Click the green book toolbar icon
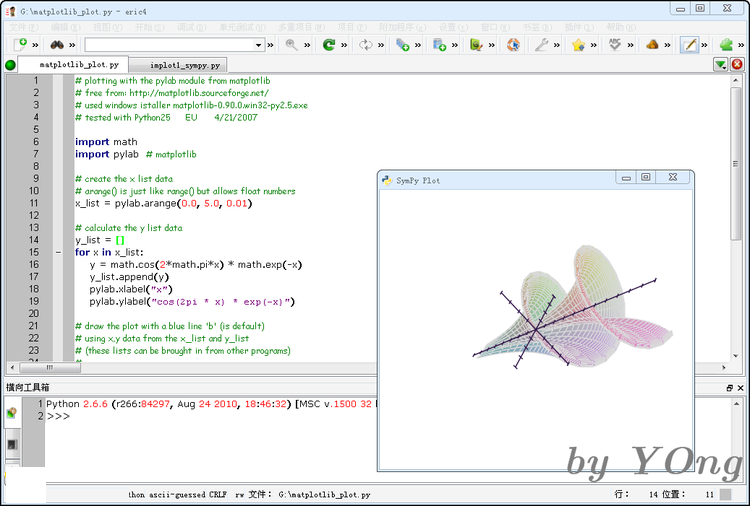The image size is (750, 506). click(476, 44)
